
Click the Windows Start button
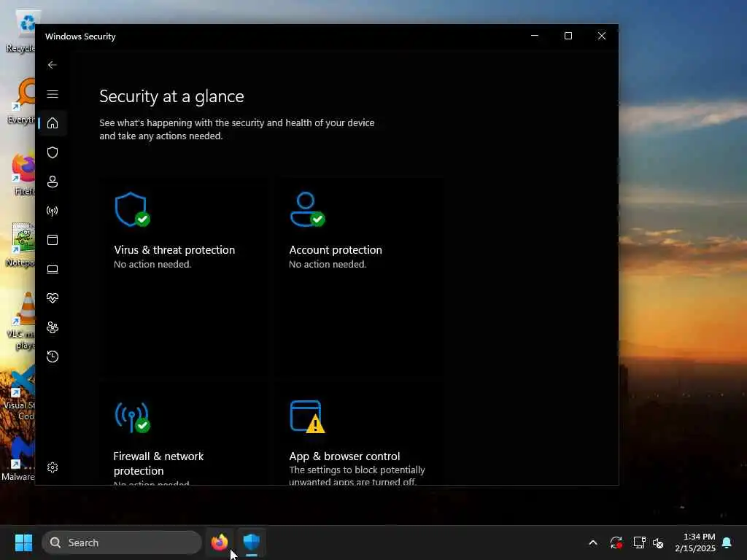click(x=23, y=542)
